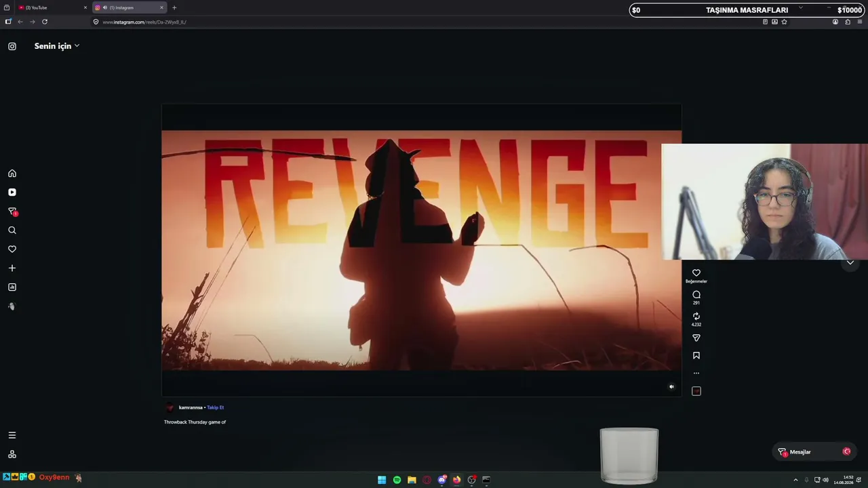The height and width of the screenshot is (488, 868).
Task: Open the reel's audio thumbnail
Action: [x=696, y=391]
